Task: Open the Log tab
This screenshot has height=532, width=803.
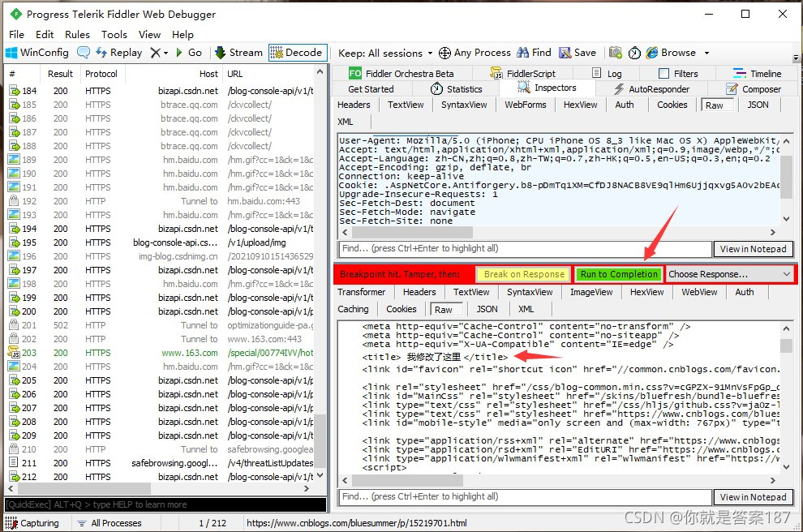Action: 607,74
